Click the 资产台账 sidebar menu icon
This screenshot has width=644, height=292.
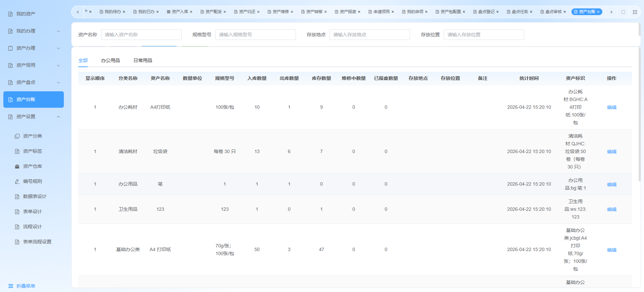coord(10,100)
